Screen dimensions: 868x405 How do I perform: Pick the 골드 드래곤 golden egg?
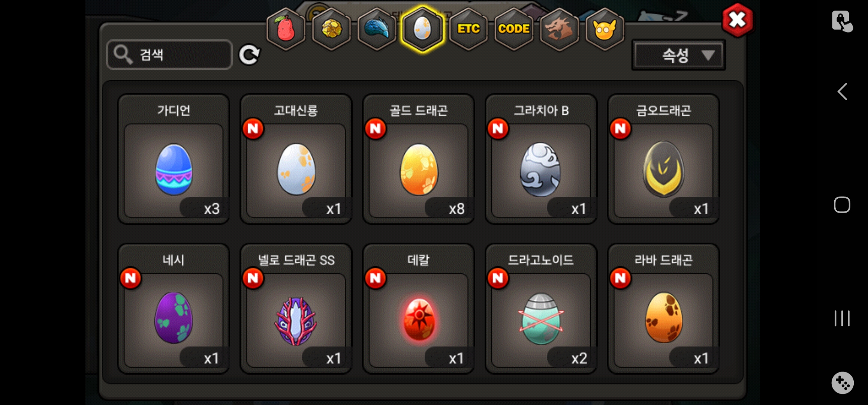coord(419,159)
